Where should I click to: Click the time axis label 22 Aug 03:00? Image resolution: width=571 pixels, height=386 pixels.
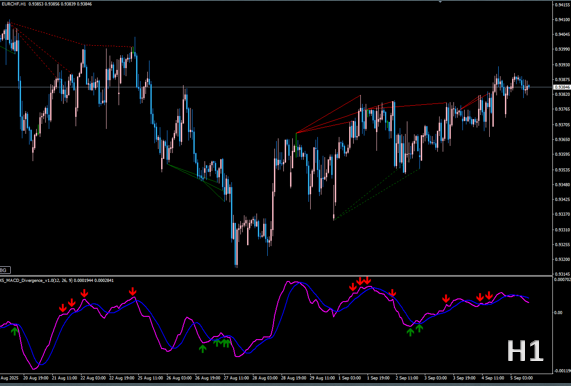(93, 378)
